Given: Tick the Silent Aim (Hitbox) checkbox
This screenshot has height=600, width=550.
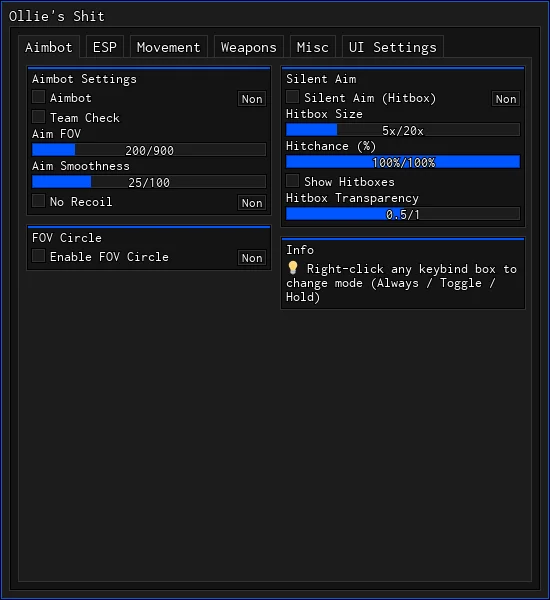Looking at the screenshot, I should coord(292,97).
